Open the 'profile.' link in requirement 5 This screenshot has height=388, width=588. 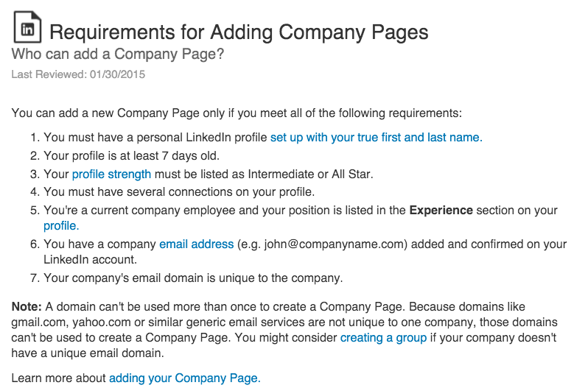pyautogui.click(x=61, y=226)
